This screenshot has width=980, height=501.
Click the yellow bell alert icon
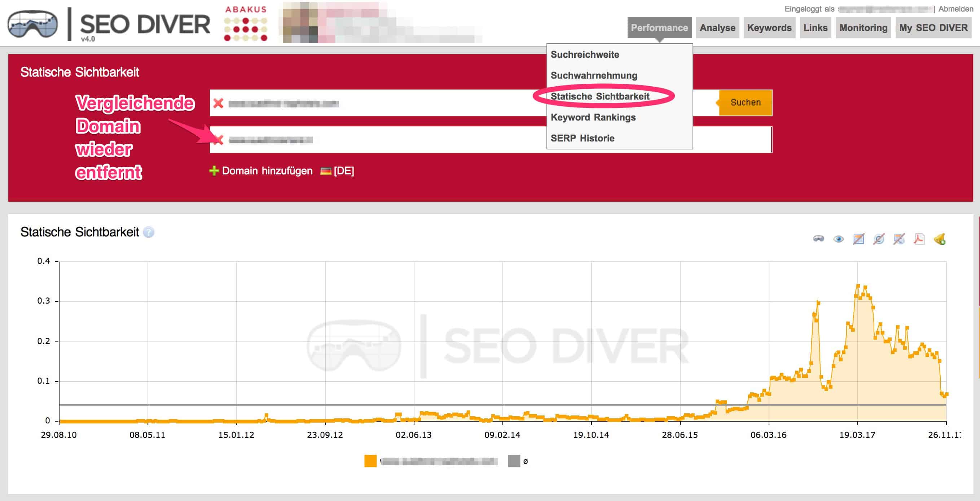940,239
